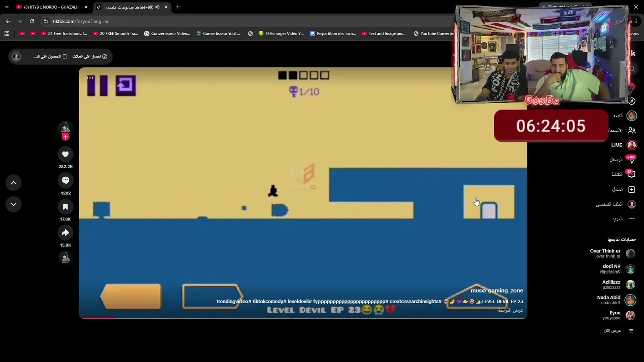Close the KTYB x NORDO YouTube tab

tap(86, 7)
